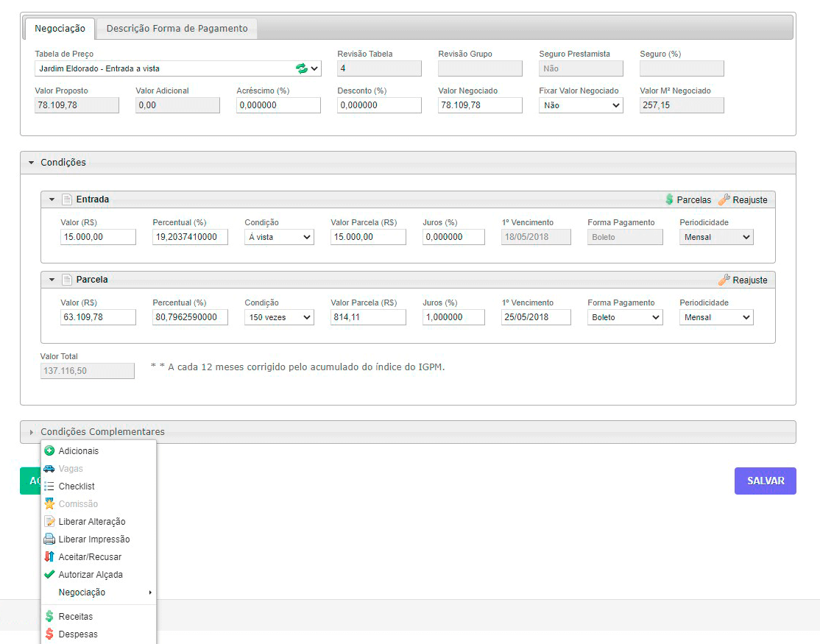This screenshot has height=644, width=820.
Task: Click Autorizar Alçada checkmark entry
Action: click(90, 575)
